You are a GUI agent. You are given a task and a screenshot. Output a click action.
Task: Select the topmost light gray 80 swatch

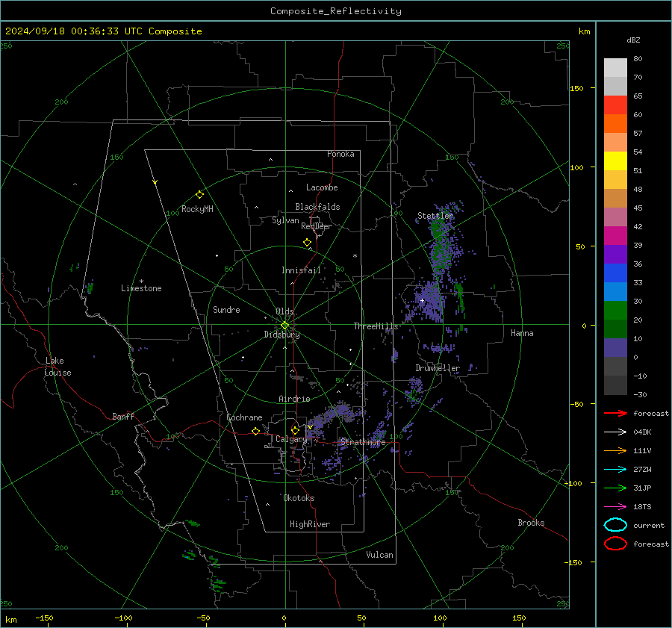615,68
